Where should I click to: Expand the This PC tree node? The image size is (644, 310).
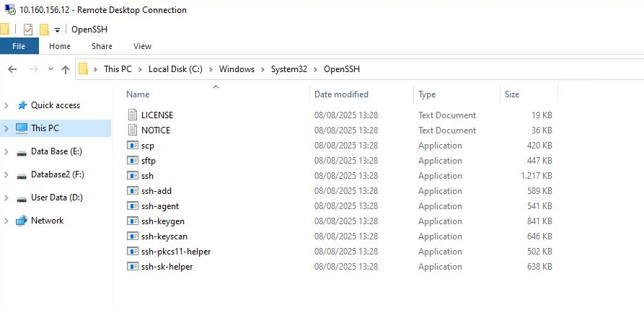point(6,128)
